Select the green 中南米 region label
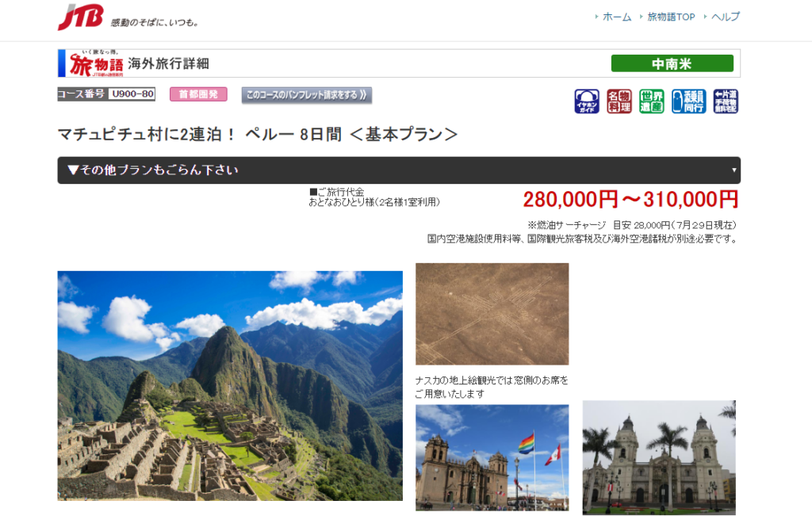The width and height of the screenshot is (812, 516). point(672,63)
